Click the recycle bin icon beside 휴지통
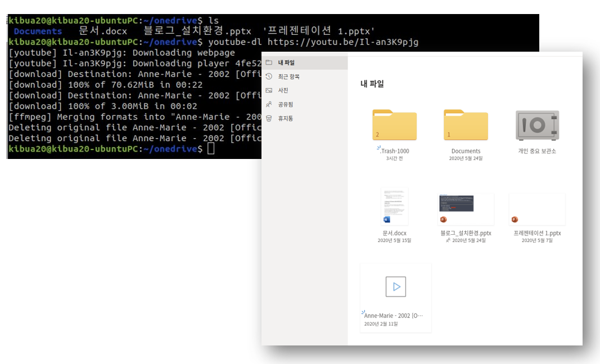The height and width of the screenshot is (364, 600). [269, 119]
